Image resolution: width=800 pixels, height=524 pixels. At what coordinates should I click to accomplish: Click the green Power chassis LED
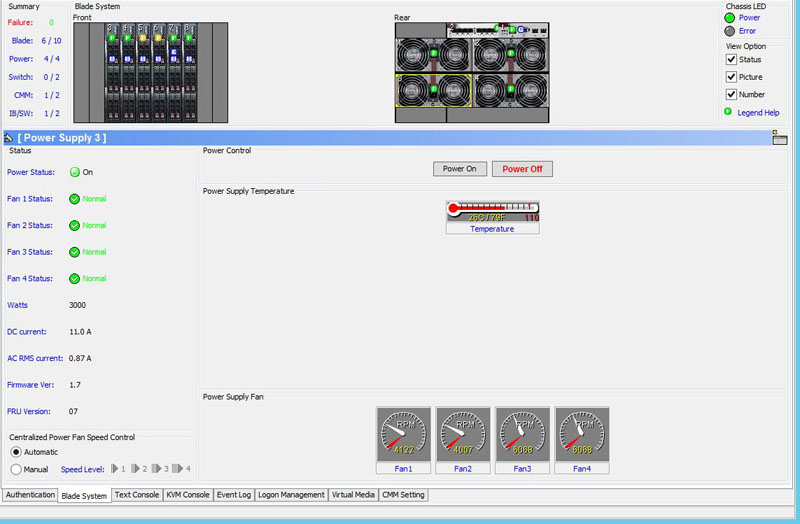(x=730, y=18)
